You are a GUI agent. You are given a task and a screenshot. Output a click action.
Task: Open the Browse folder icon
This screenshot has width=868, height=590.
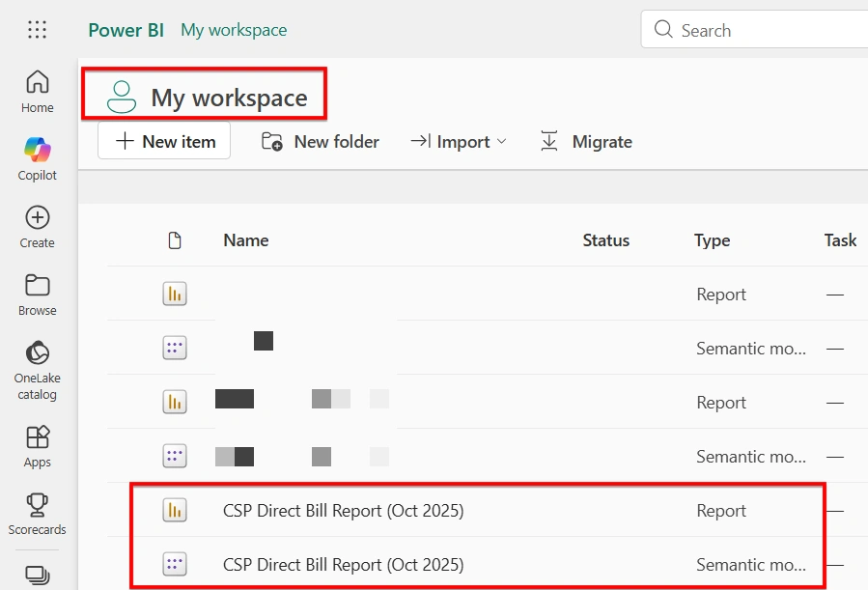[x=37, y=286]
